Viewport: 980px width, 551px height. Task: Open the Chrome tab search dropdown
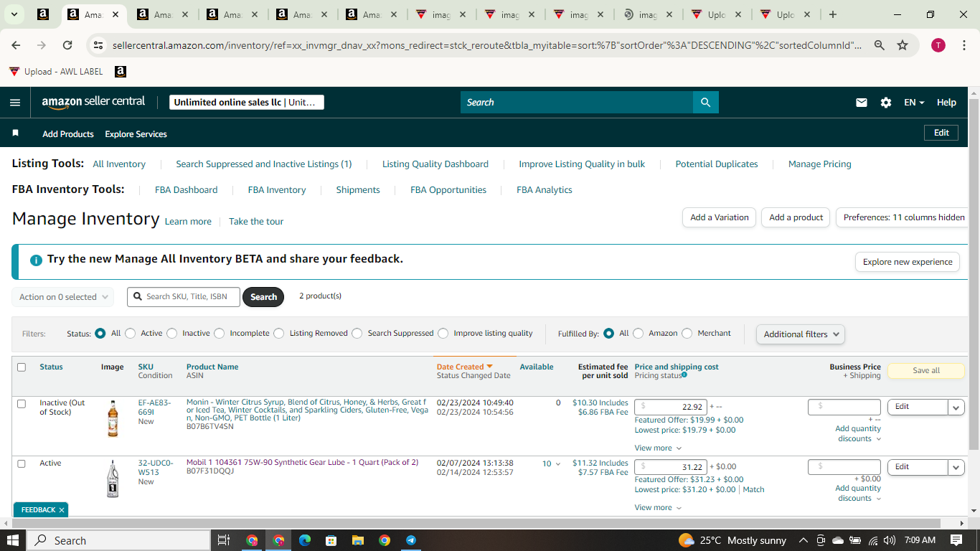pos(14,14)
